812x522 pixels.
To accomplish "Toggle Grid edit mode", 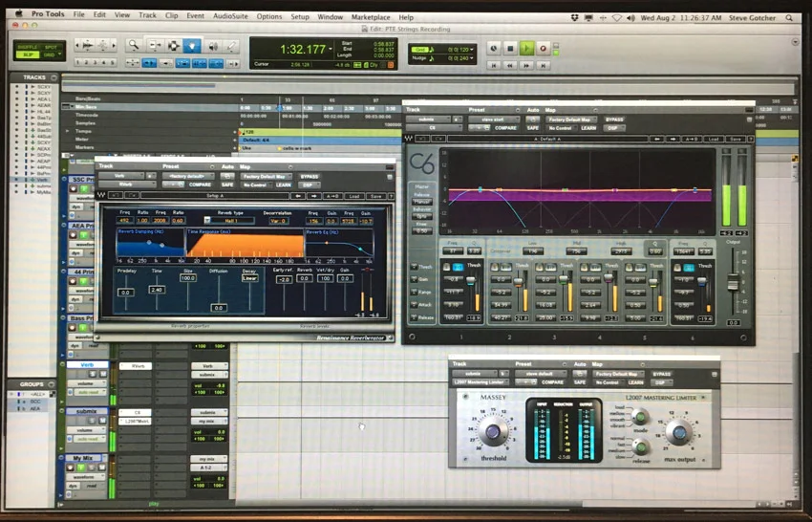I will [51, 54].
